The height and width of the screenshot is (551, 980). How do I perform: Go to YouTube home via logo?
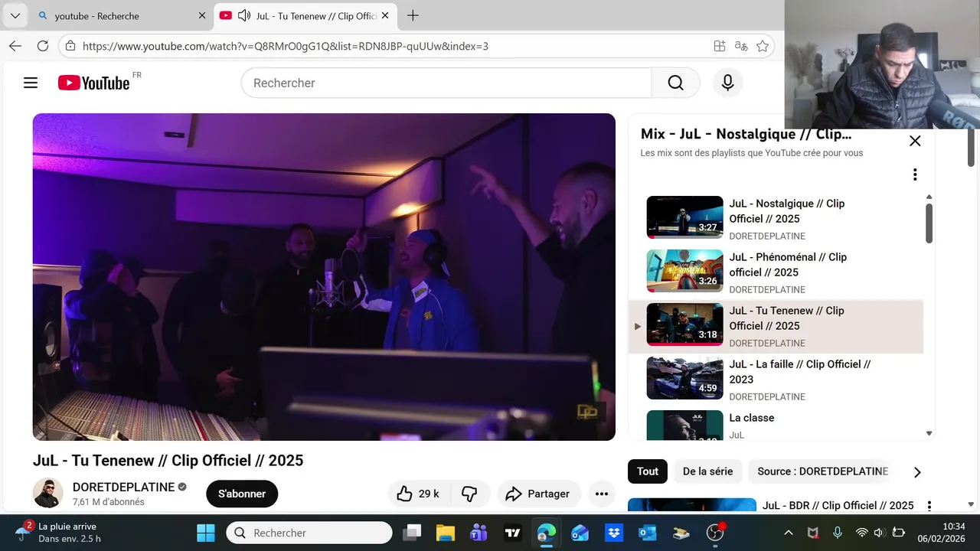click(94, 83)
